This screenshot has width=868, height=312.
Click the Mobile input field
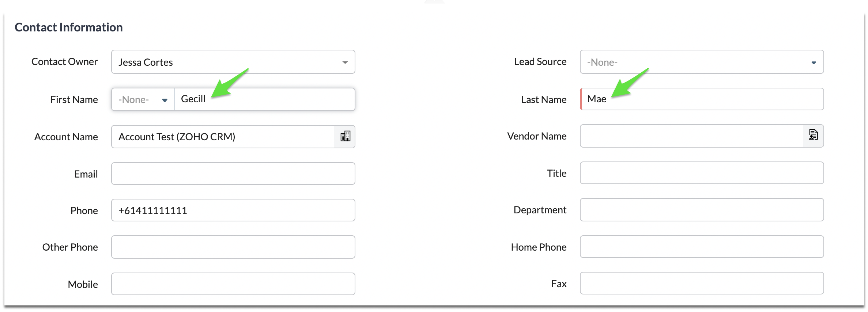[x=233, y=284]
